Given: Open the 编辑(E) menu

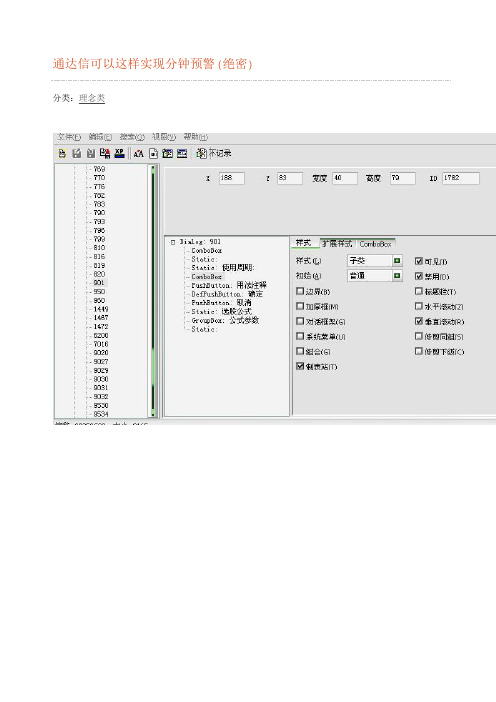Looking at the screenshot, I should click(x=100, y=137).
